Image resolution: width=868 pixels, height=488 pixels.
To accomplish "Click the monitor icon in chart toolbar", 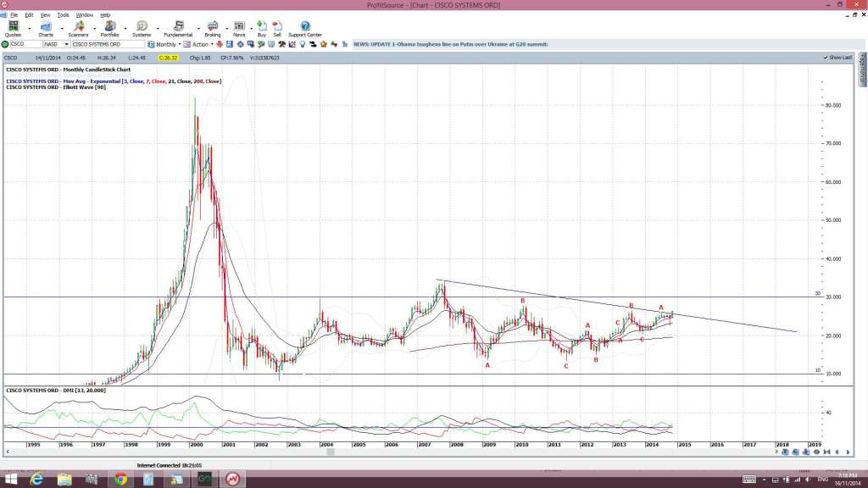I will pos(250,44).
